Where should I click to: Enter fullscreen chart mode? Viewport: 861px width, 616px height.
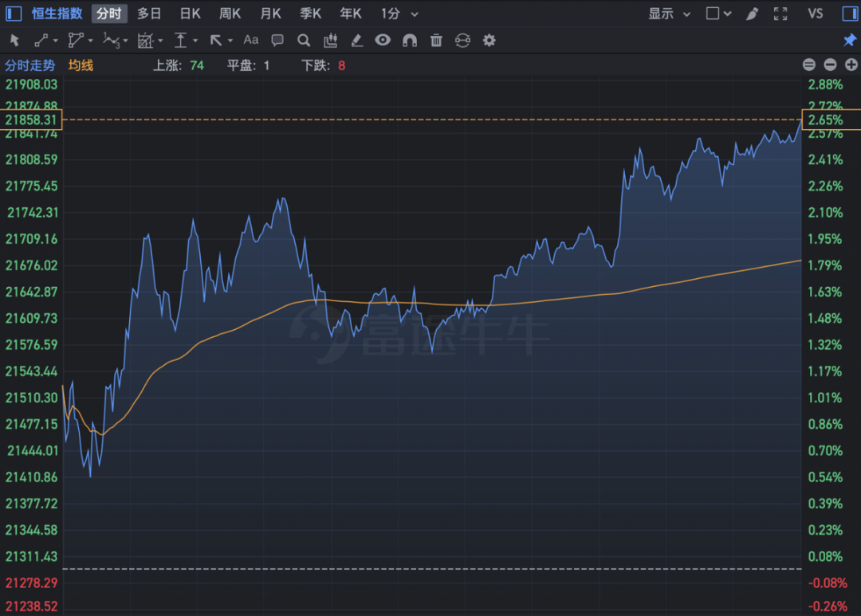pyautogui.click(x=780, y=14)
